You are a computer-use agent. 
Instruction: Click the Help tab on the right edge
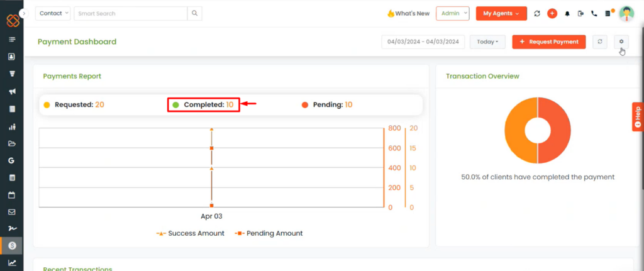638,117
